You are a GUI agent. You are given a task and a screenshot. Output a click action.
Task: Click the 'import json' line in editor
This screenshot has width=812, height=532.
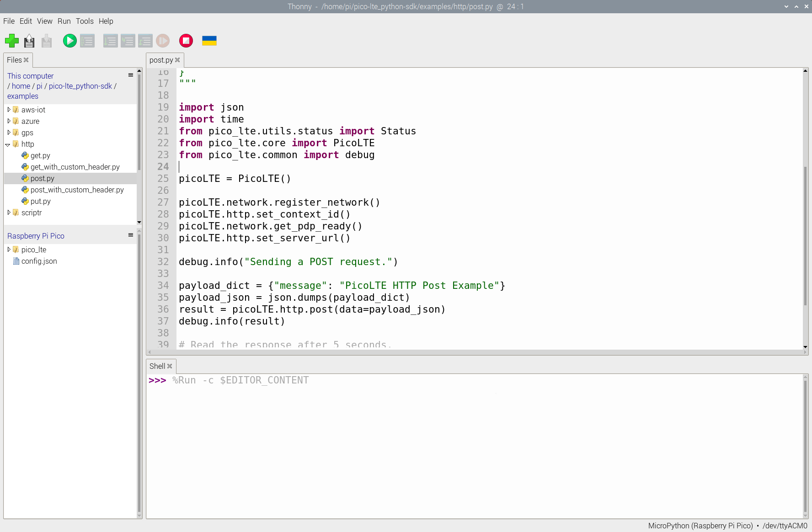211,107
